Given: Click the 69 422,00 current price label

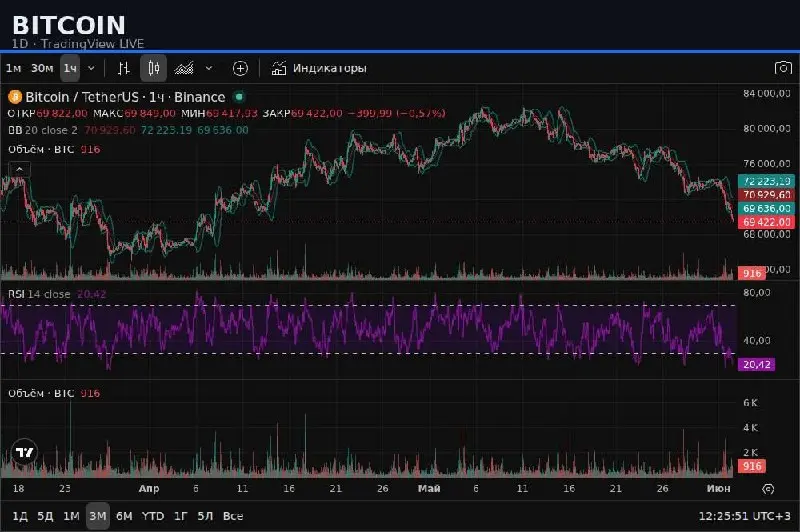Looking at the screenshot, I should point(766,222).
